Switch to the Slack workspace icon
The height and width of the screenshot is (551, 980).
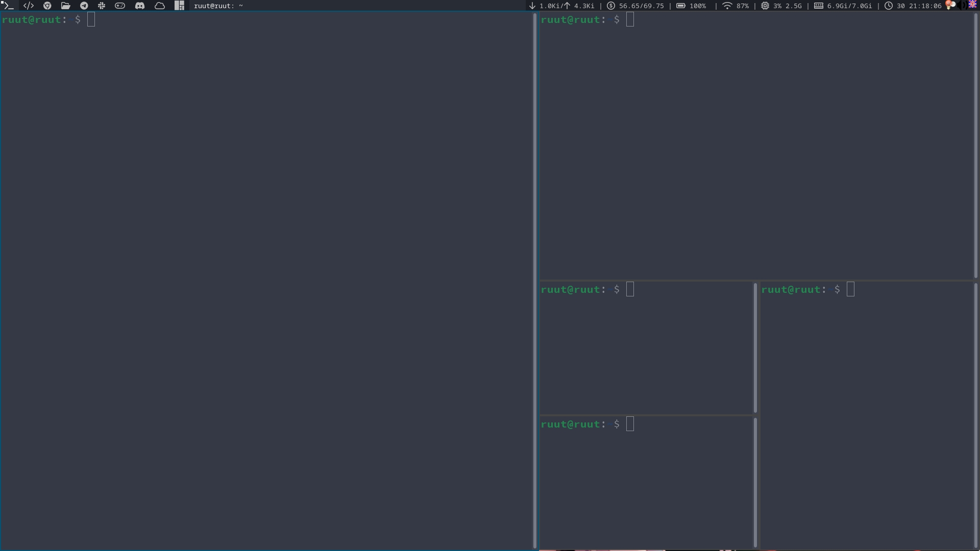coord(102,6)
